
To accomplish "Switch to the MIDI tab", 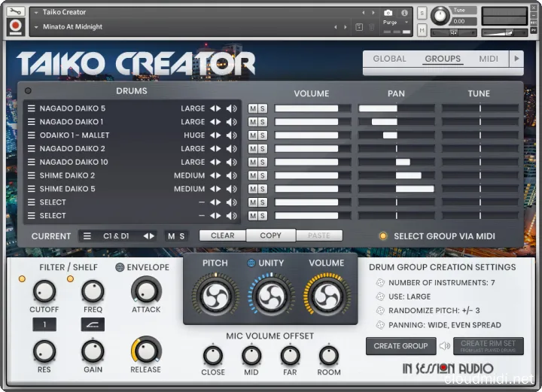I will pos(489,59).
